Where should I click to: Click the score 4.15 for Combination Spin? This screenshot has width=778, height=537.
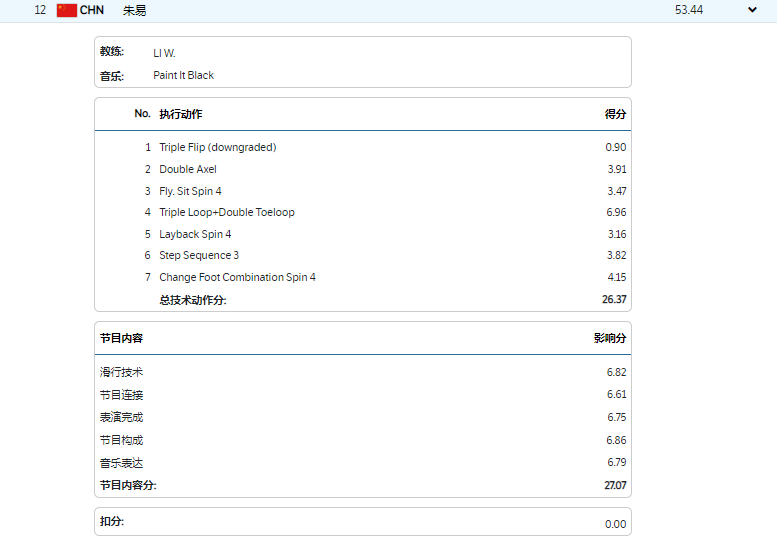617,277
